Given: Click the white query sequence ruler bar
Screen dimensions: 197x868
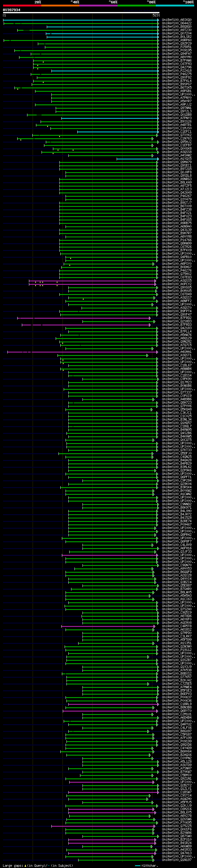Looking at the screenshot, I should pyautogui.click(x=81, y=13).
